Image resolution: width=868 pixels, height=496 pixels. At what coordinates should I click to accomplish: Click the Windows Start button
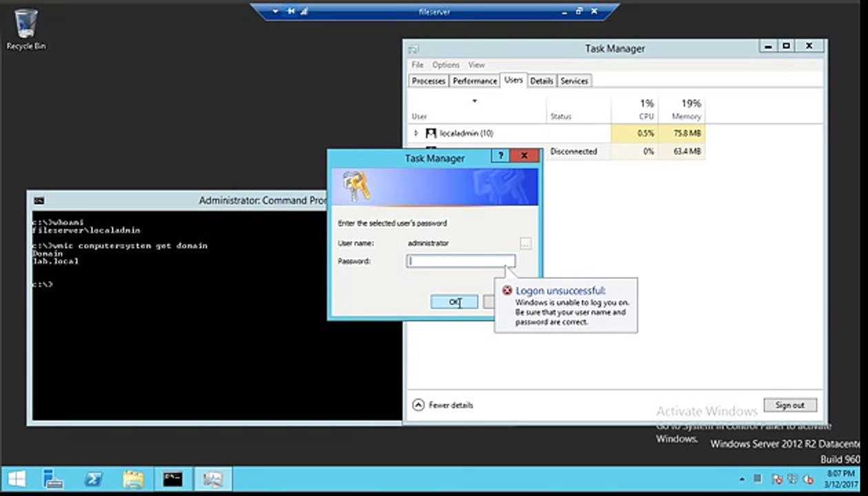[x=16, y=479]
